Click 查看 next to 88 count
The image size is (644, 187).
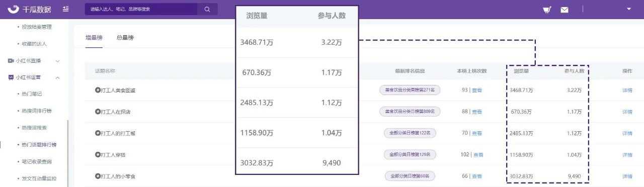(477, 112)
